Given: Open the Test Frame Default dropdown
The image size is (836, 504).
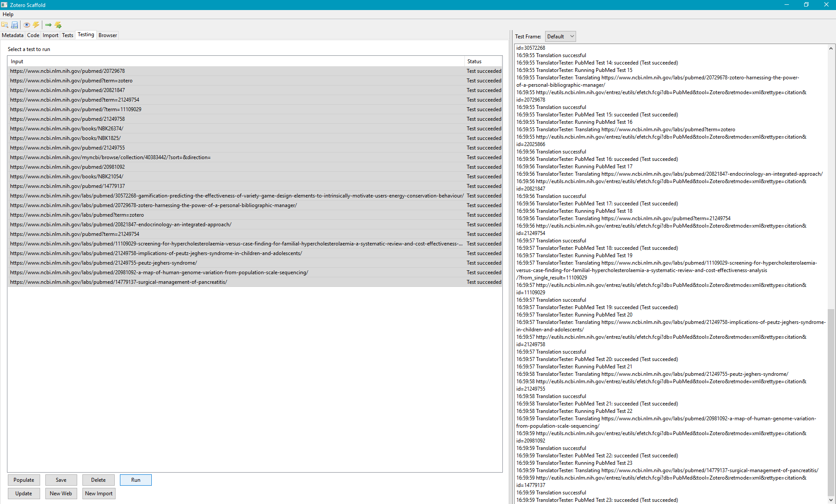Looking at the screenshot, I should [560, 37].
